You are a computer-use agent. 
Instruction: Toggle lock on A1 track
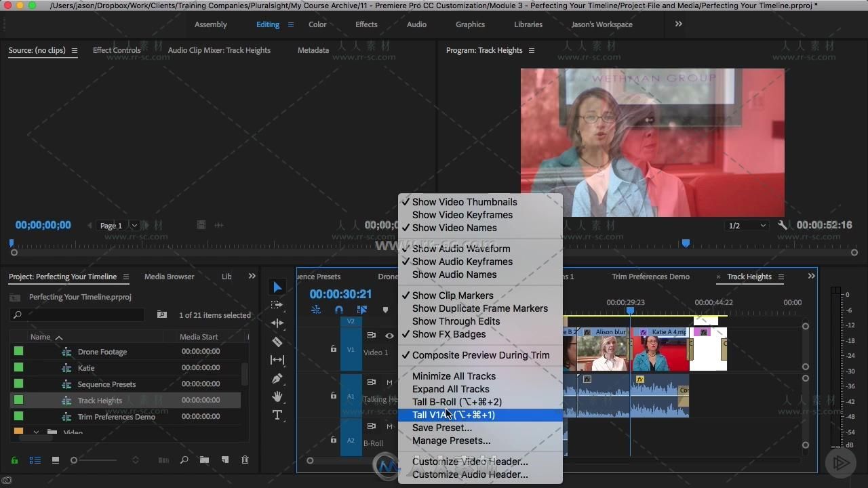click(333, 395)
